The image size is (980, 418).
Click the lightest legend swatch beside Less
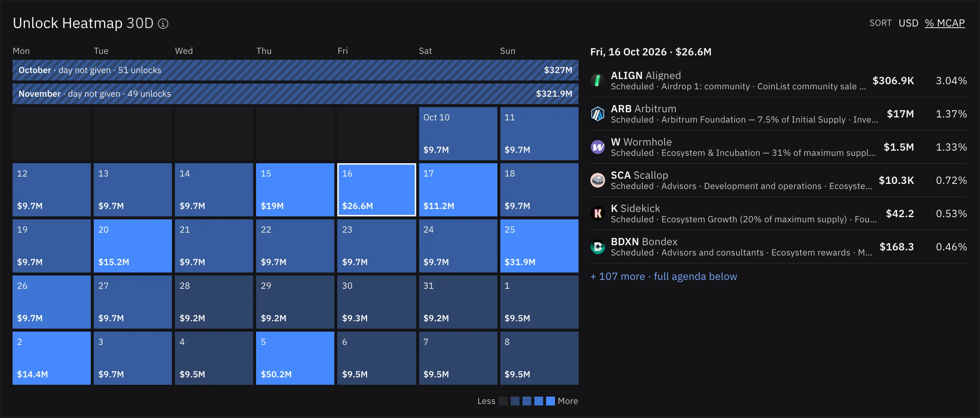click(503, 401)
